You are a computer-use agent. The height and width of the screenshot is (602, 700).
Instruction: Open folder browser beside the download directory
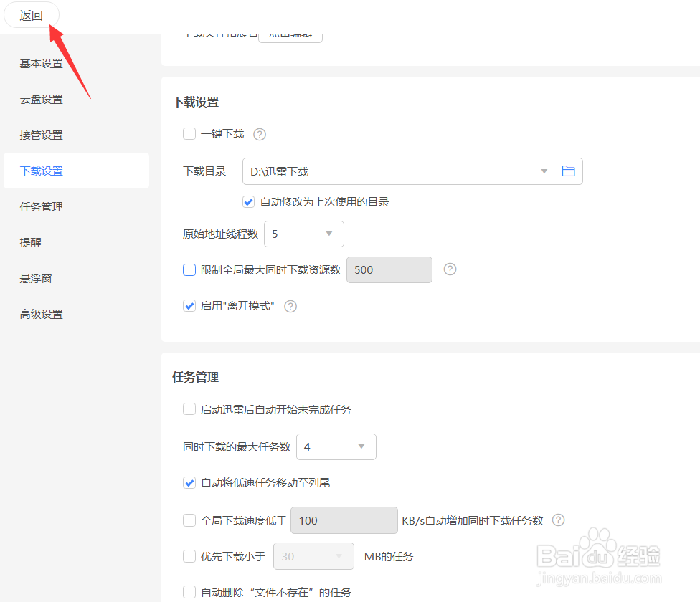coord(568,171)
